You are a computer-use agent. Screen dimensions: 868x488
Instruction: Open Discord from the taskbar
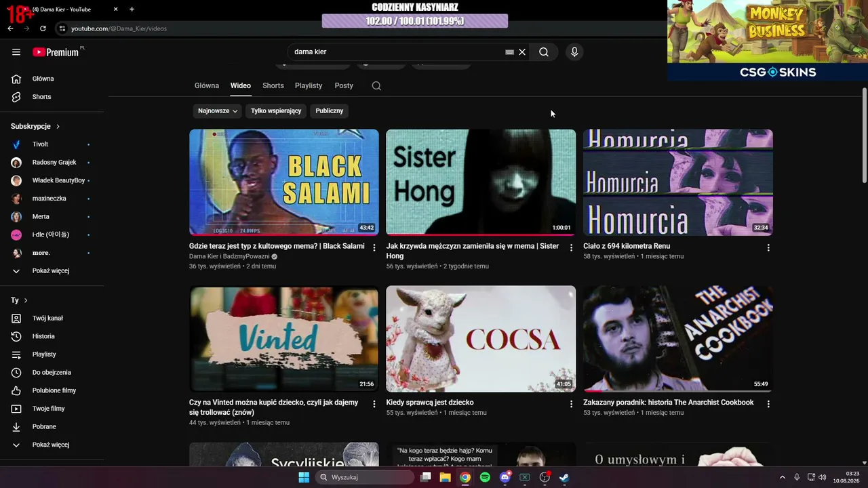tap(505, 477)
